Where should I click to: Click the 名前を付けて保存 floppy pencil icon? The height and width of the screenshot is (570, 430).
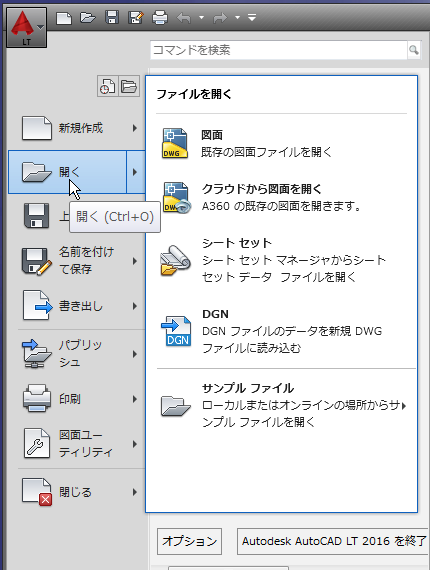tap(36, 261)
